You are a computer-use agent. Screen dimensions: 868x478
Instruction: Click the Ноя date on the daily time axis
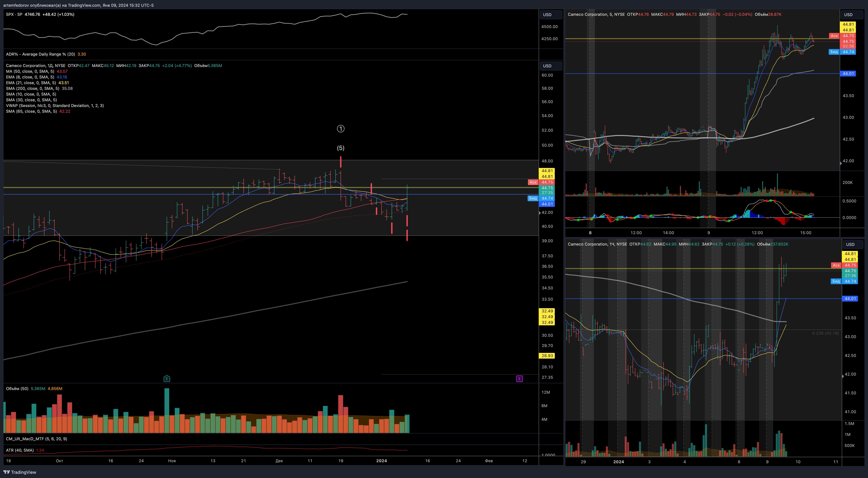coord(172,461)
